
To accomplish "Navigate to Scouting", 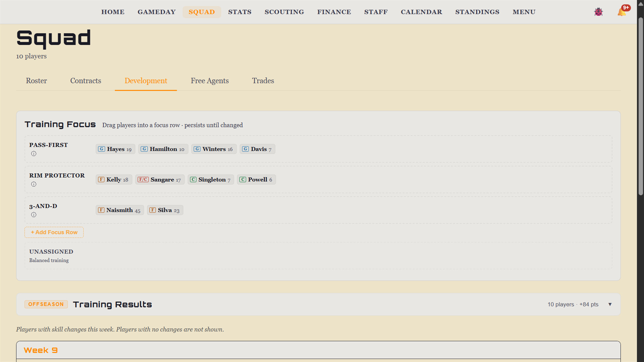I will click(x=284, y=12).
